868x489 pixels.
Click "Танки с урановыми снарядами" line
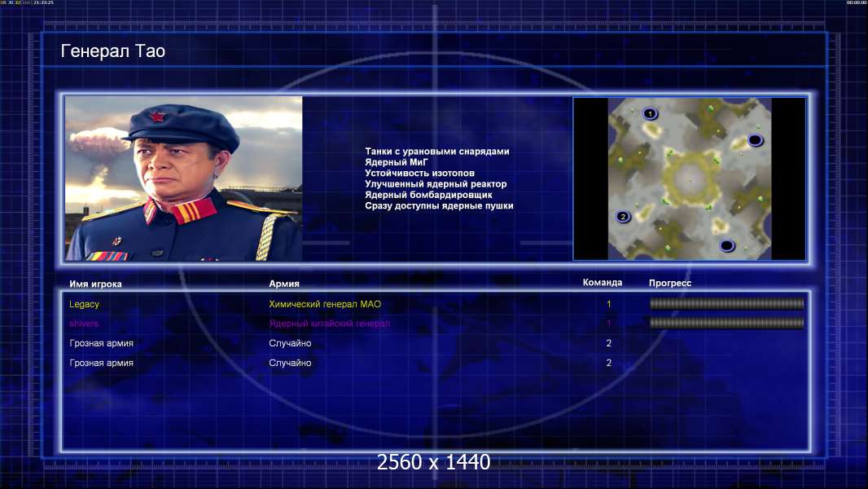tap(437, 152)
